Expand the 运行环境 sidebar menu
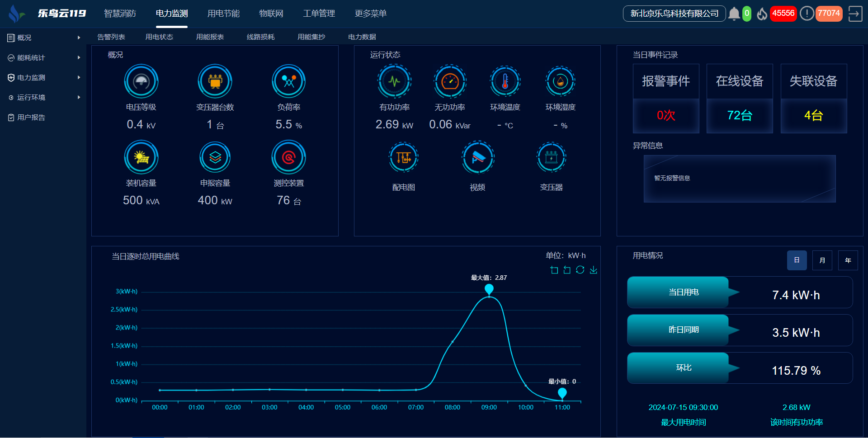This screenshot has width=868, height=438. [43, 98]
